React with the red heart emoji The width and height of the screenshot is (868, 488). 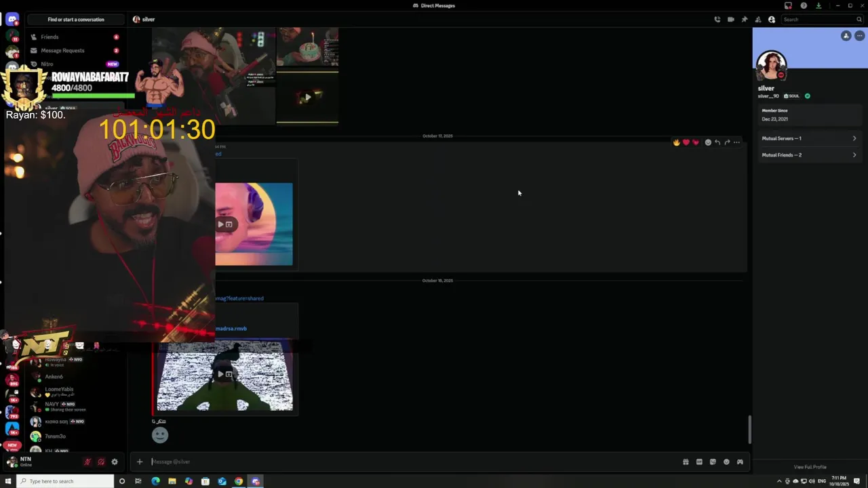coord(686,142)
